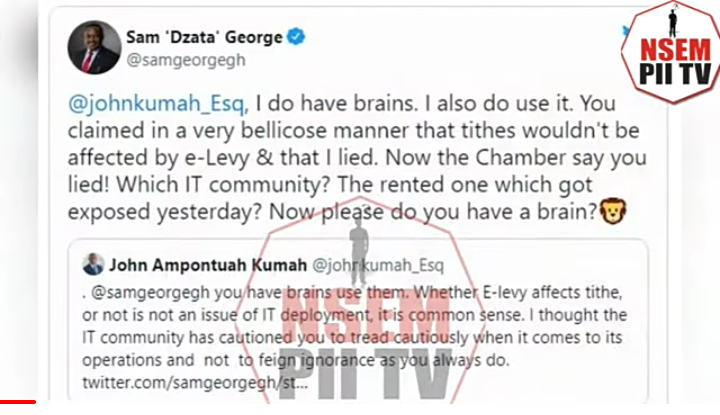Open the @samgeorgegh mention in the quoted tweet
The height and width of the screenshot is (415, 720).
point(150,293)
